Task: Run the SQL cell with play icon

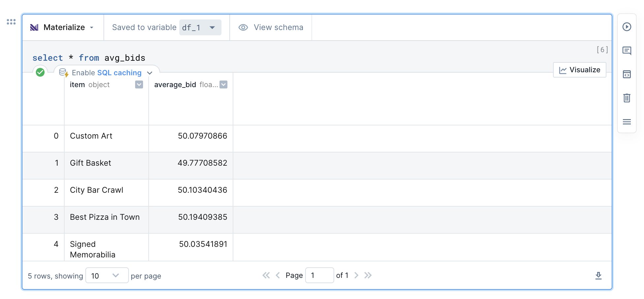Action: [x=627, y=27]
